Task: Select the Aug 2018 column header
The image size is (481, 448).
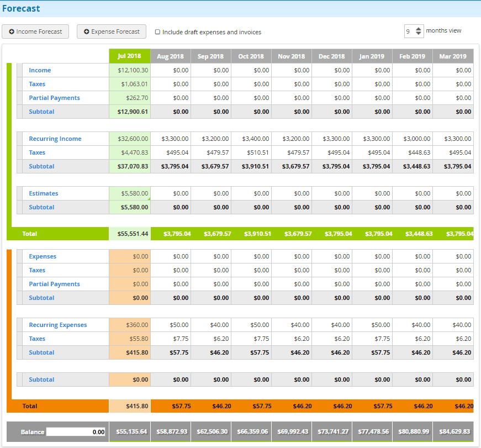Action: (170, 56)
